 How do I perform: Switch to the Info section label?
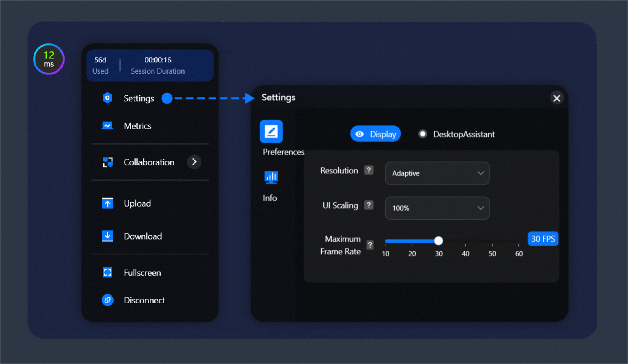(270, 198)
